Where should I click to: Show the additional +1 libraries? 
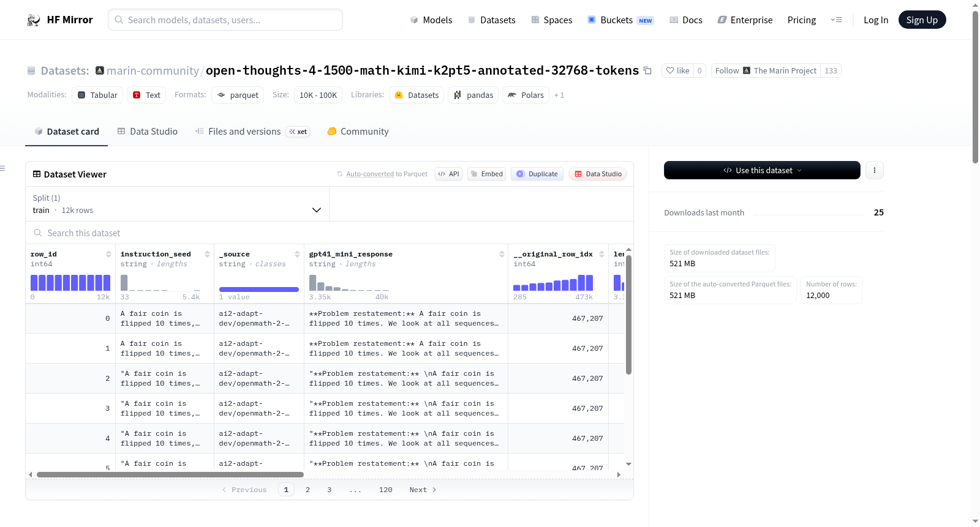559,95
